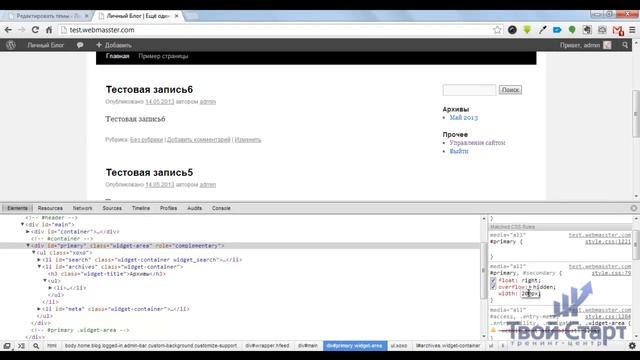
Task: Click the green download arrow extension icon
Action: [527, 30]
